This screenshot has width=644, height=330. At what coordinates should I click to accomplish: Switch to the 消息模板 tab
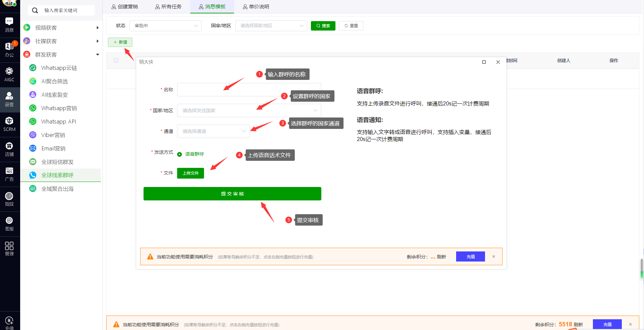click(x=212, y=7)
